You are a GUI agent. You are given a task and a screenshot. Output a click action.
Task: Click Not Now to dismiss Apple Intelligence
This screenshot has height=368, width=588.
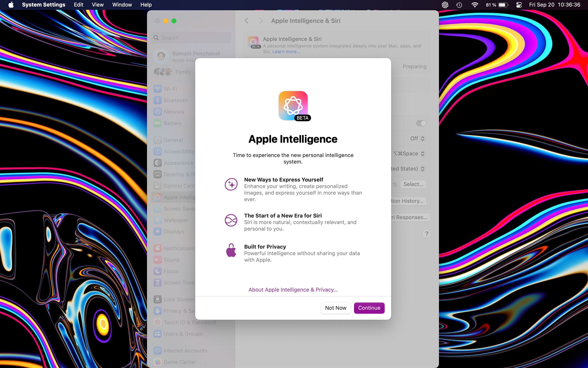(336, 308)
